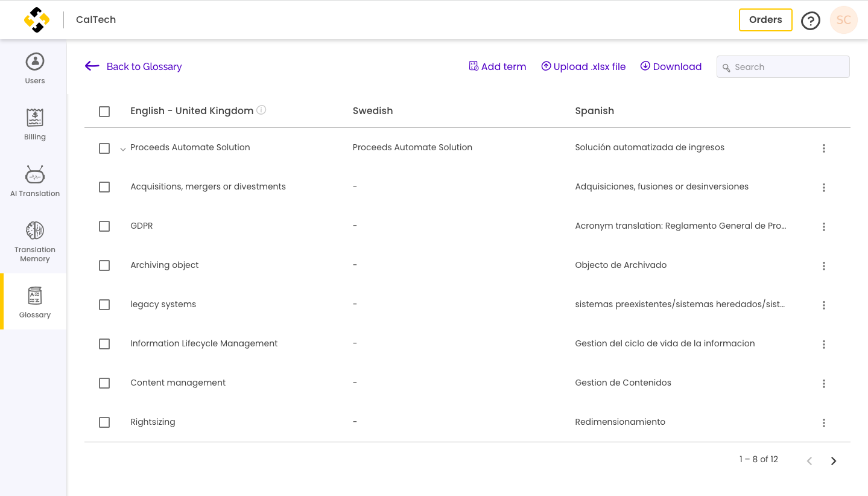
Task: Tick the select-all checkbox in table header
Action: tap(104, 112)
